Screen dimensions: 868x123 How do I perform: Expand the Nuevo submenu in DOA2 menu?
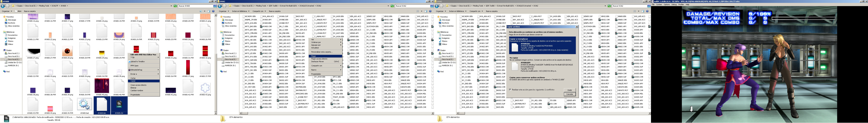click(325, 70)
